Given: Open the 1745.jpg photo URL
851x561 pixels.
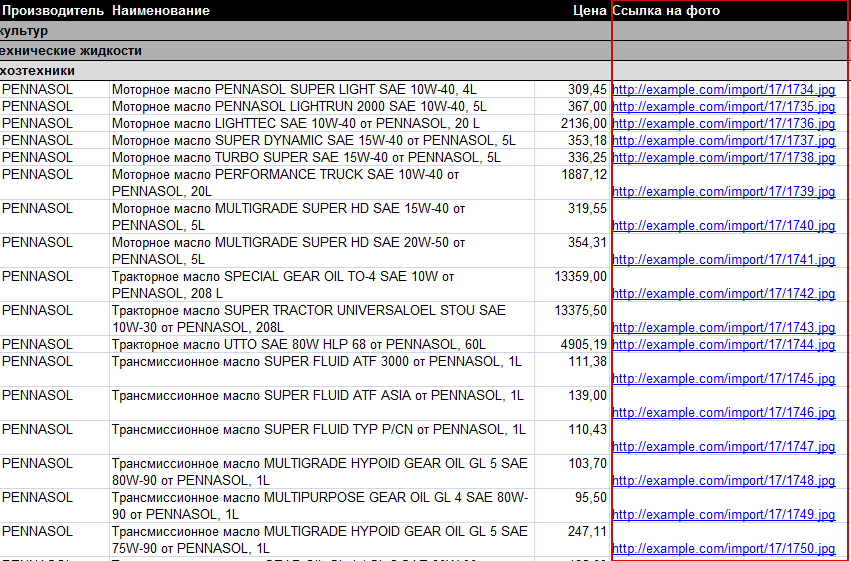Looking at the screenshot, I should pyautogui.click(x=723, y=379).
